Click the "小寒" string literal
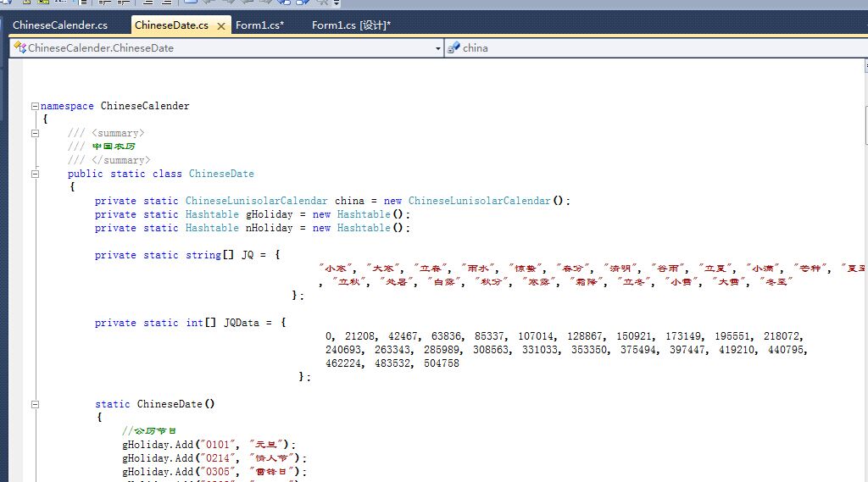Viewport: 868px width, 482px height. point(336,269)
